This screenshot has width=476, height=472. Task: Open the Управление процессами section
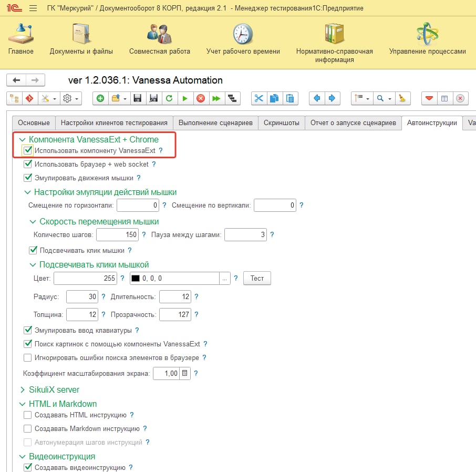point(427,39)
